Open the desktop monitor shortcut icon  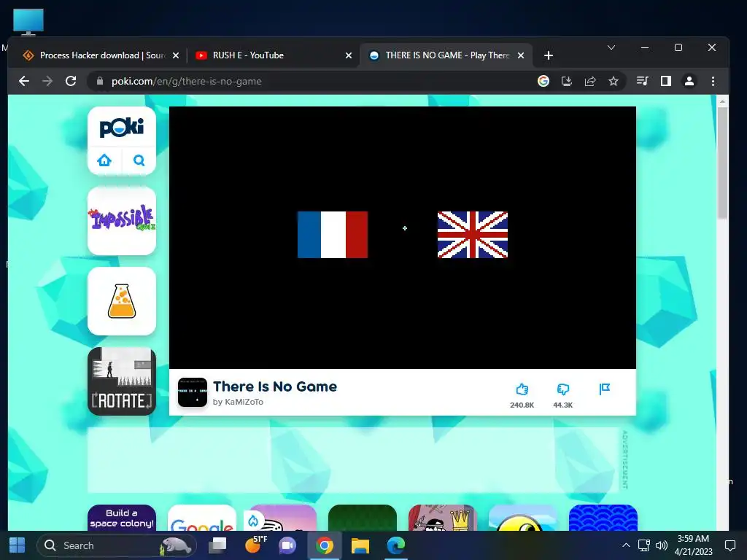point(28,22)
